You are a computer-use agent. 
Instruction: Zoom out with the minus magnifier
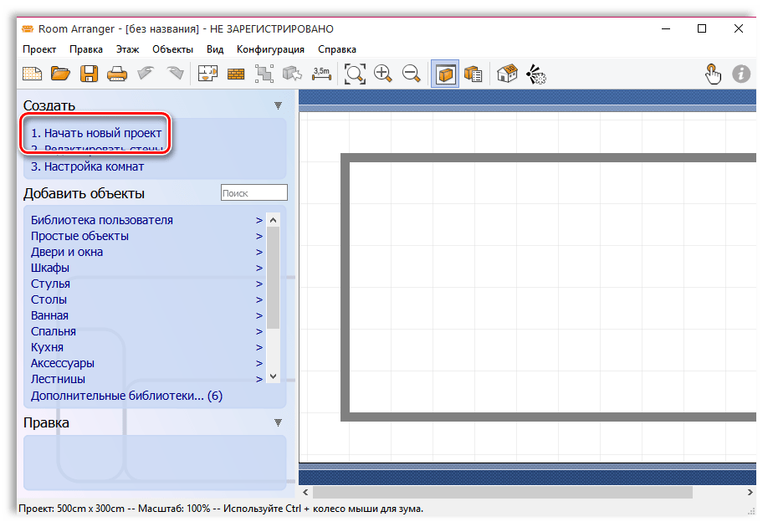[x=411, y=74]
